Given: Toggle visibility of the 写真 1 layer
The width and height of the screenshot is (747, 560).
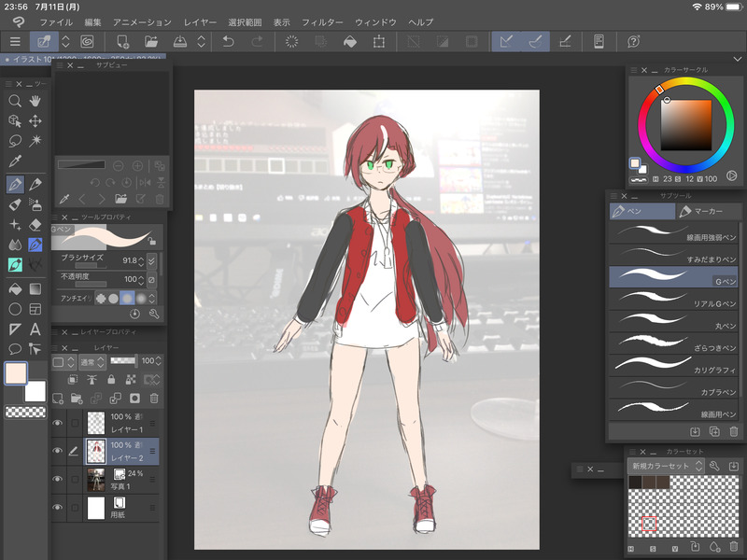Looking at the screenshot, I should pyautogui.click(x=58, y=480).
